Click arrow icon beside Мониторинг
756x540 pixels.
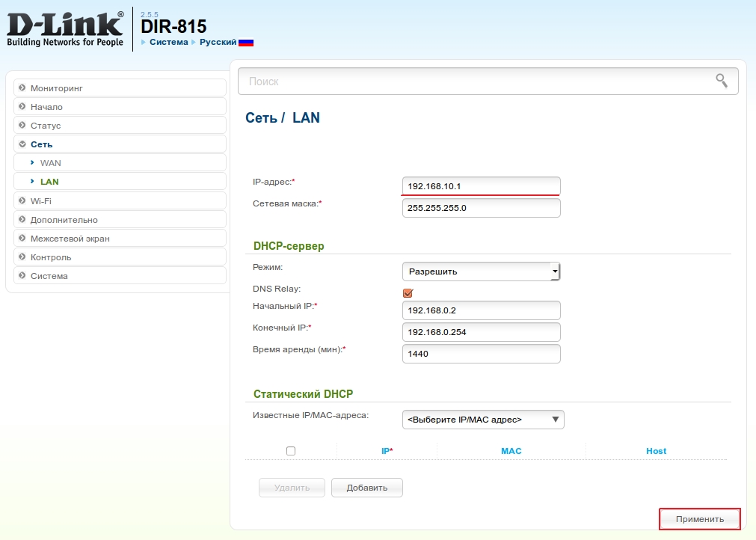pyautogui.click(x=22, y=88)
